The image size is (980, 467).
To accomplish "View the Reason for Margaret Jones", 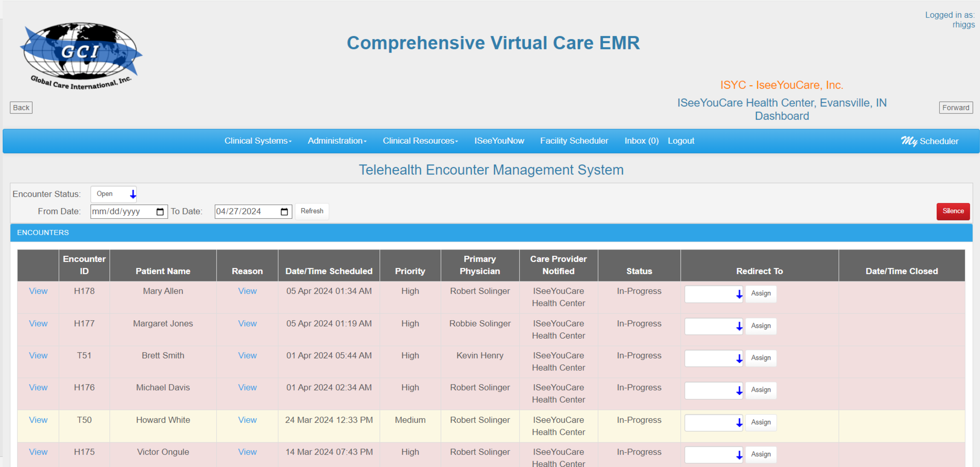I will [247, 323].
